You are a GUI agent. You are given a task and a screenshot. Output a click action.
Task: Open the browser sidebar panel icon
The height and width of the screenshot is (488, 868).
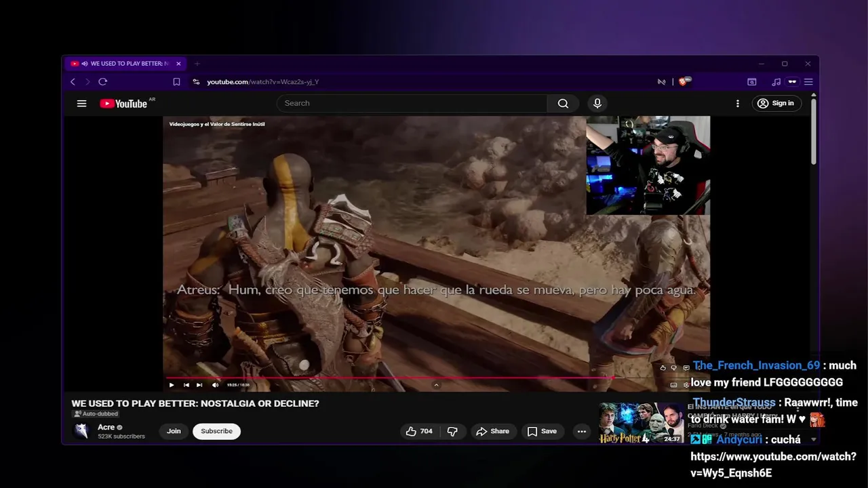click(x=752, y=82)
